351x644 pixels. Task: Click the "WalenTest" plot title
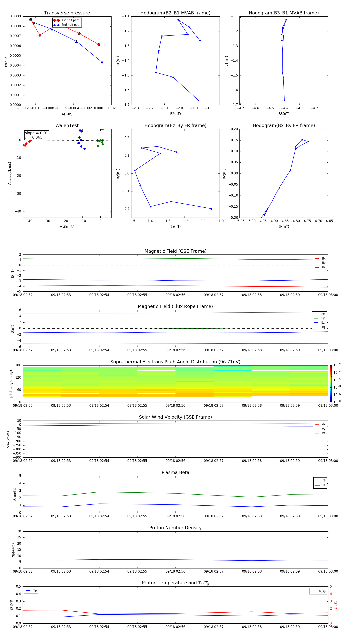(67, 125)
